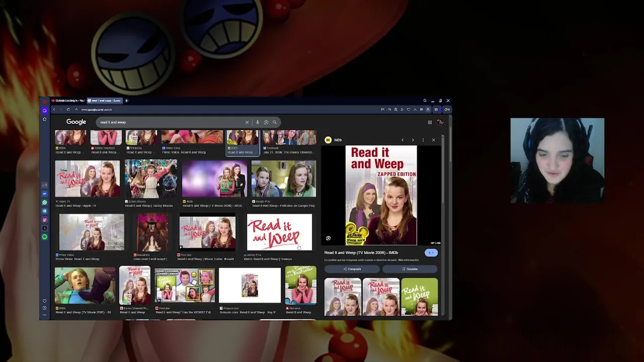Show next image in the preview panel
This screenshot has height=362, width=644.
pyautogui.click(x=413, y=140)
